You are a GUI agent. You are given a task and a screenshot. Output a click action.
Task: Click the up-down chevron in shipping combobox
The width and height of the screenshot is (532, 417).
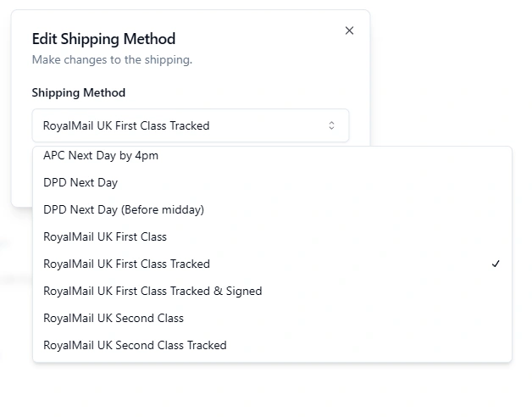pyautogui.click(x=331, y=125)
